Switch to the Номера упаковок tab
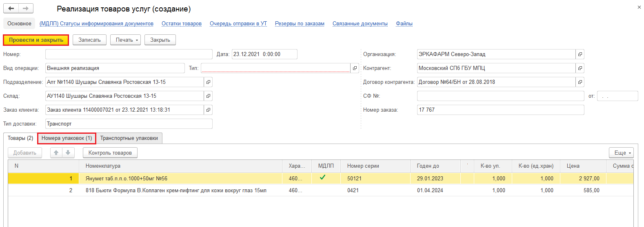This screenshot has height=227, width=644. pyautogui.click(x=67, y=138)
